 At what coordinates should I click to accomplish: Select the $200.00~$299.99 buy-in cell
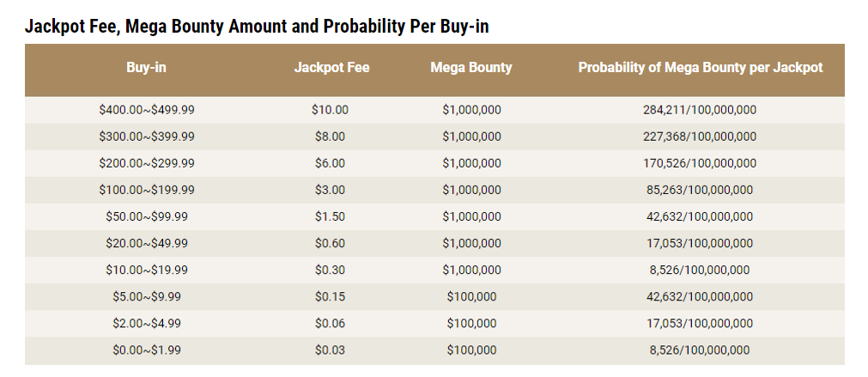[147, 163]
